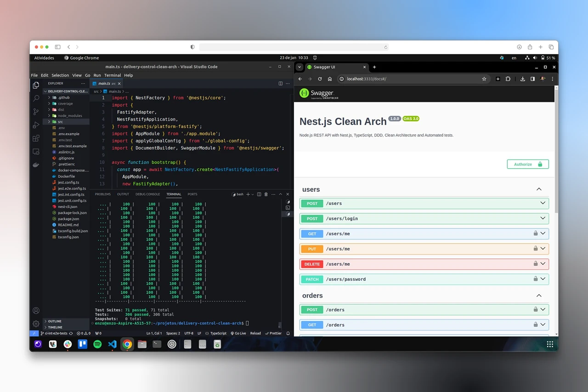The height and width of the screenshot is (392, 588).
Task: Switch to the DEBUG CONSOLE tab
Action: (147, 194)
